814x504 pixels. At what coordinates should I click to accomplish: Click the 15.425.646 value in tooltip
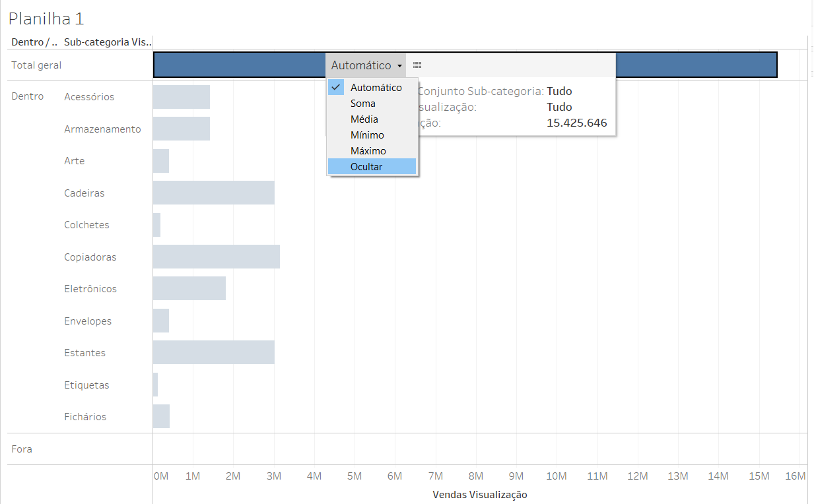coord(577,123)
